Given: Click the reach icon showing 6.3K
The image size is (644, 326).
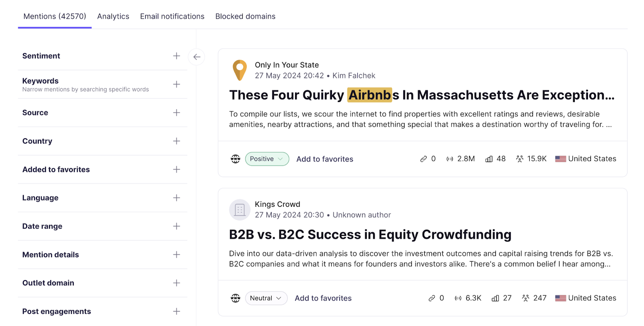Looking at the screenshot, I should (x=457, y=298).
